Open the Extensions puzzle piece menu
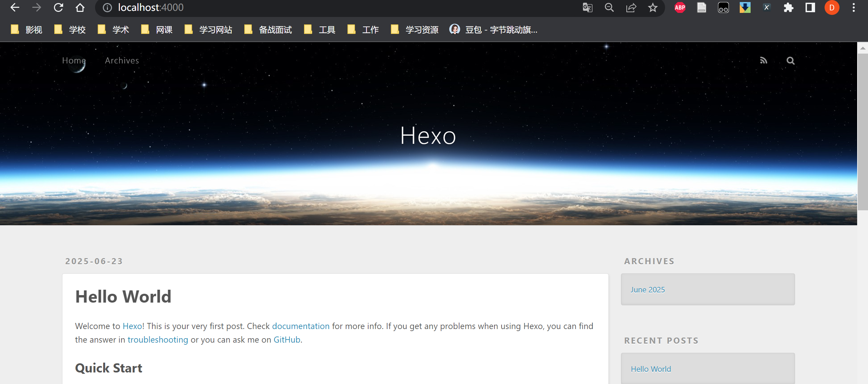This screenshot has width=868, height=384. 788,7
